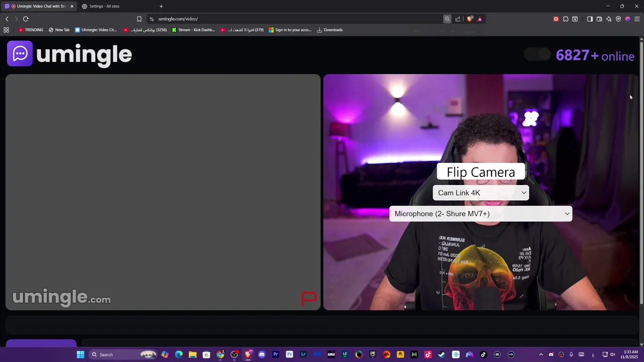
Task: Click the taskbar clock showing 1:33 AM
Action: tap(630, 354)
